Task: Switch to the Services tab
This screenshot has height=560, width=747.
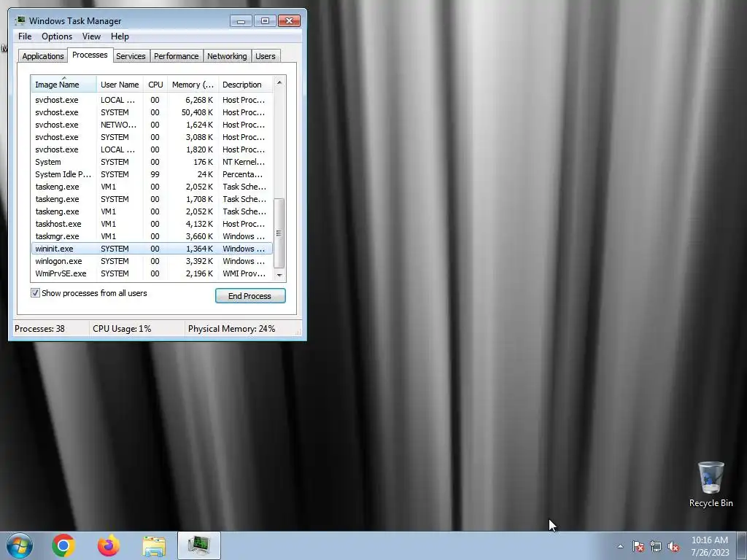Action: 131,56
